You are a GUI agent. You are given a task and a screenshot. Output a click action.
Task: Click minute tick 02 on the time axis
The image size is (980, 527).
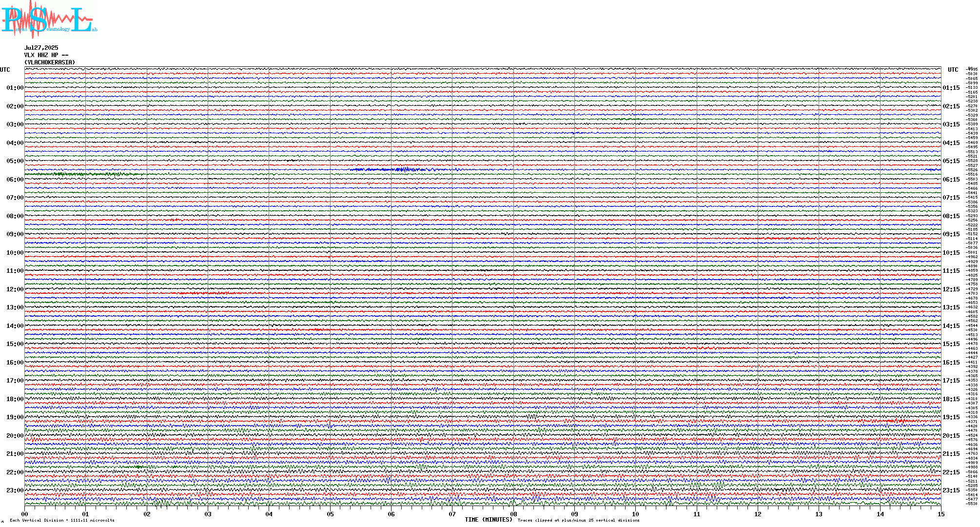147,514
